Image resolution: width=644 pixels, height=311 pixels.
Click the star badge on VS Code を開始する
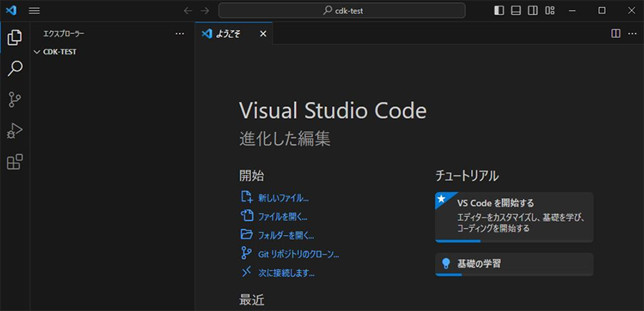[x=441, y=199]
